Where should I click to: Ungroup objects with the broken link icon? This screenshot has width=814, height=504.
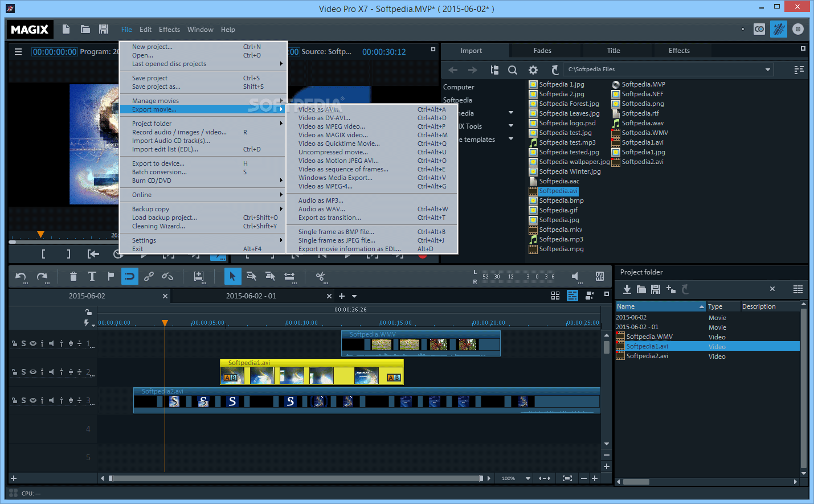point(167,276)
